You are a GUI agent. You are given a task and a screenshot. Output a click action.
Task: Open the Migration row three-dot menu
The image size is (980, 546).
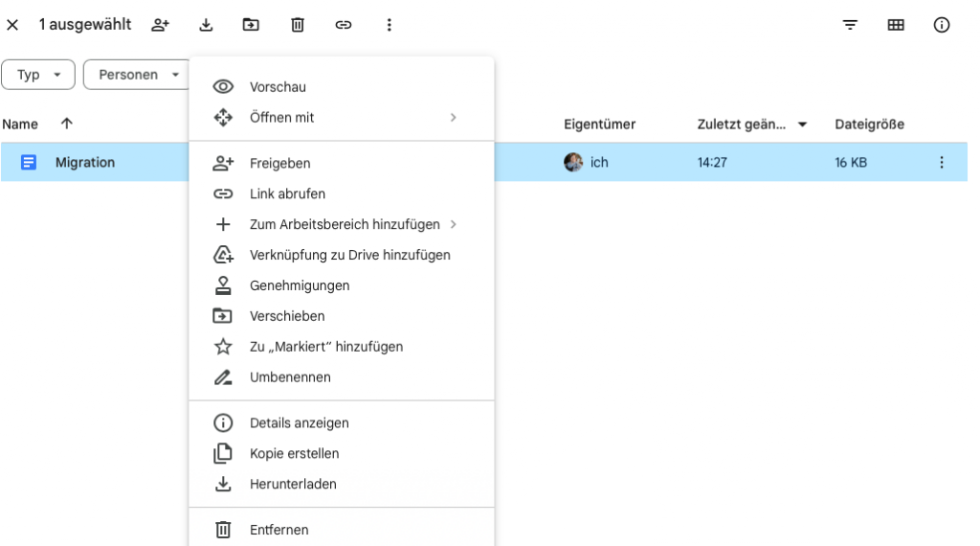pos(942,163)
